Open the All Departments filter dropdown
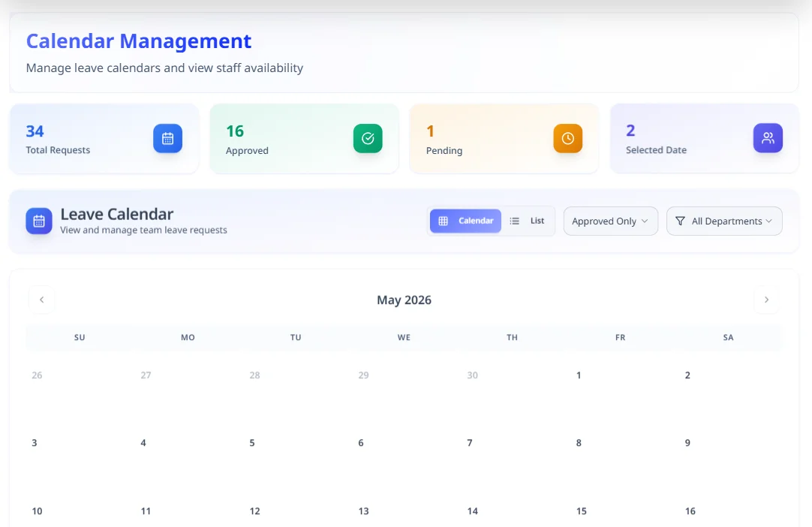Image resolution: width=812 pixels, height=527 pixels. [724, 221]
